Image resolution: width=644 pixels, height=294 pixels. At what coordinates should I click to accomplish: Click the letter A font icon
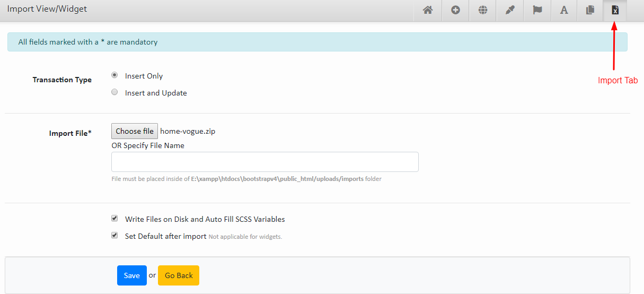564,10
